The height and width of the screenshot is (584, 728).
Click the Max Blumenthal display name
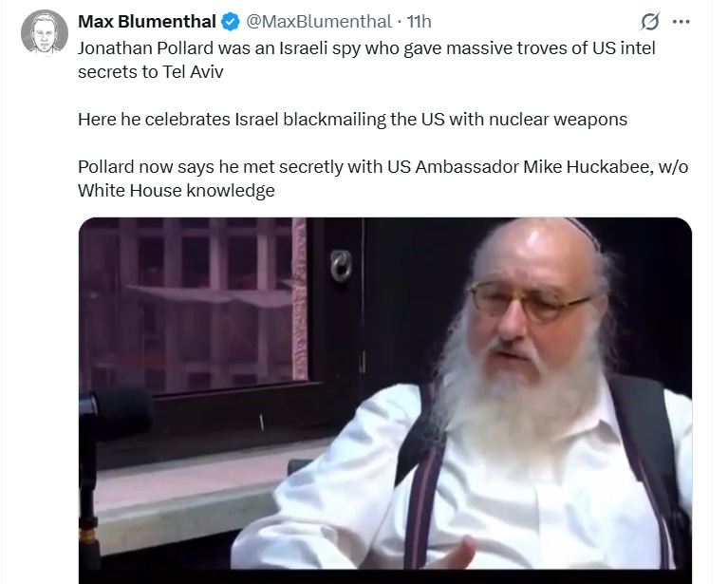tap(147, 22)
